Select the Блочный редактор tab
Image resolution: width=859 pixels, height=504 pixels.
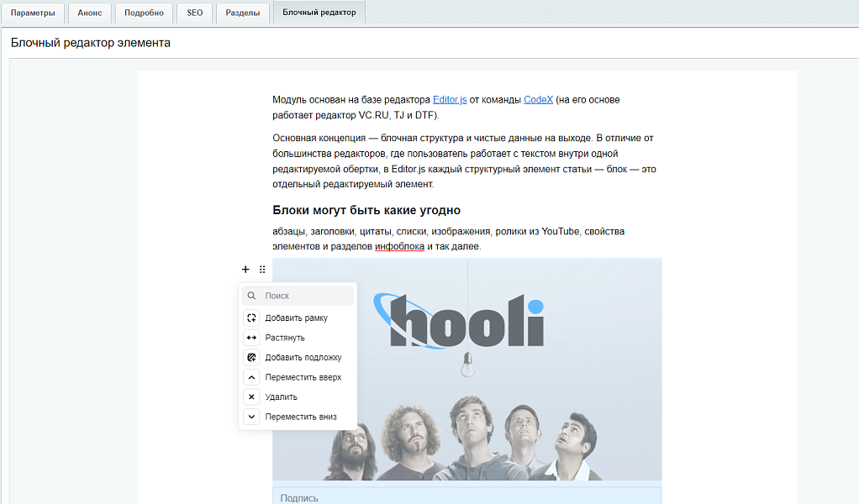click(319, 13)
